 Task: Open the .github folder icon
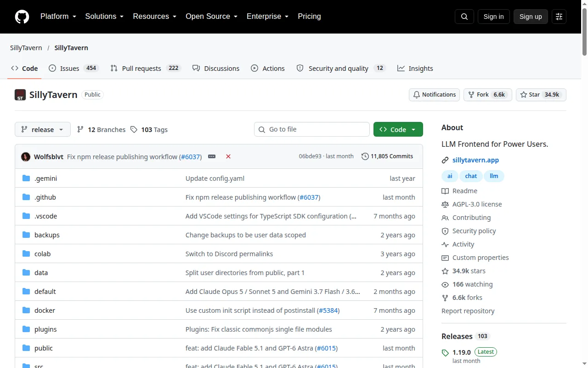tap(26, 197)
